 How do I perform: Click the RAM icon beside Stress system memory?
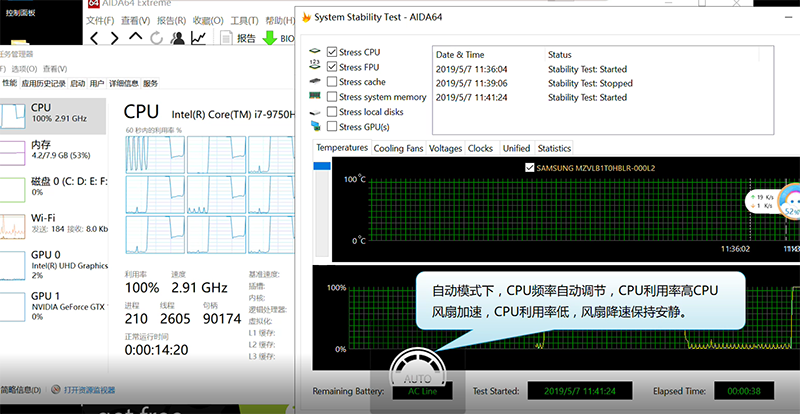315,96
